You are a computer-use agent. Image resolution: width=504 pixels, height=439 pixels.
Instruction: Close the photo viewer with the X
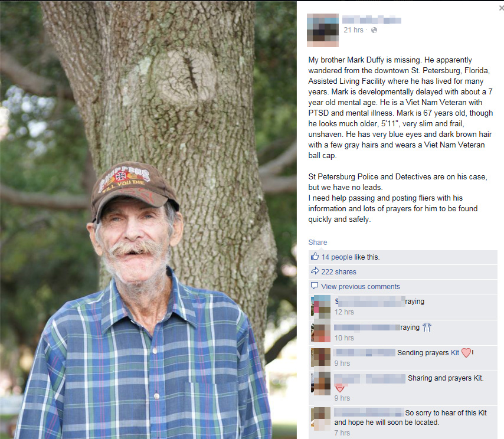[x=502, y=8]
